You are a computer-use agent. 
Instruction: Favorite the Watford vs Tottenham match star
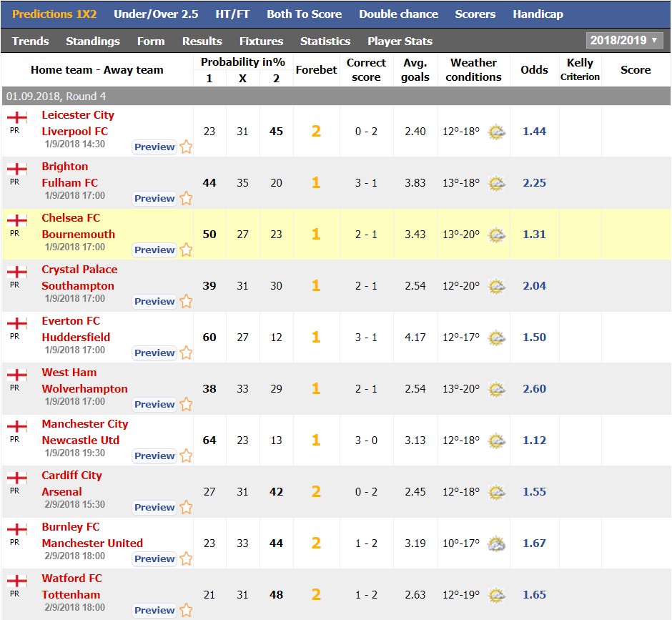[x=186, y=610]
